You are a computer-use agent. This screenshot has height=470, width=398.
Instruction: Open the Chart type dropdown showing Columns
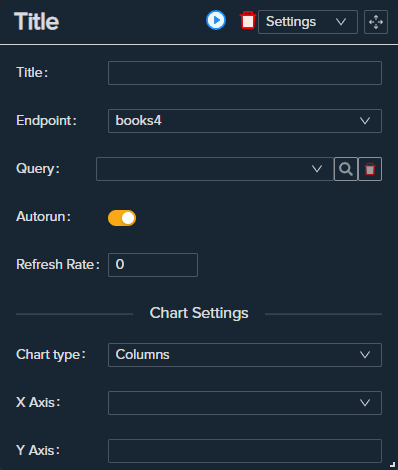[x=245, y=355]
